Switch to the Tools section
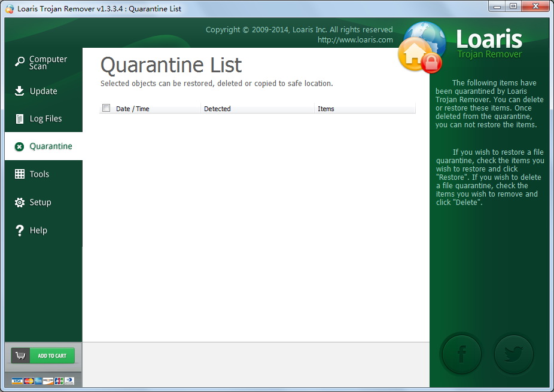554x392 pixels. tap(44, 174)
